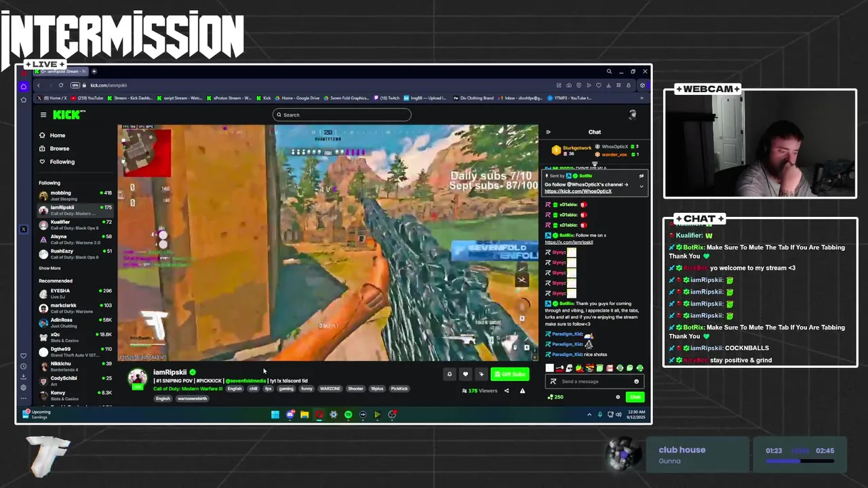The height and width of the screenshot is (488, 868).
Task: Click the iamRipskii channel avatar
Action: 138,378
